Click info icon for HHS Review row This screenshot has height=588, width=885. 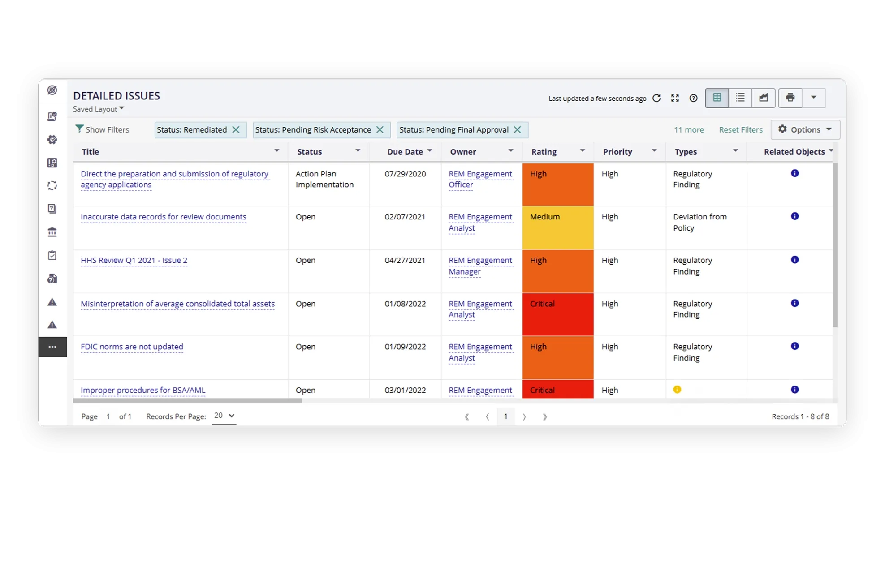click(794, 260)
